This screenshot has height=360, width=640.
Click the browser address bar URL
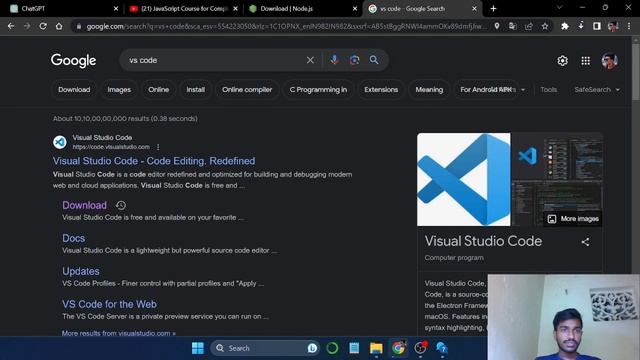pos(286,27)
